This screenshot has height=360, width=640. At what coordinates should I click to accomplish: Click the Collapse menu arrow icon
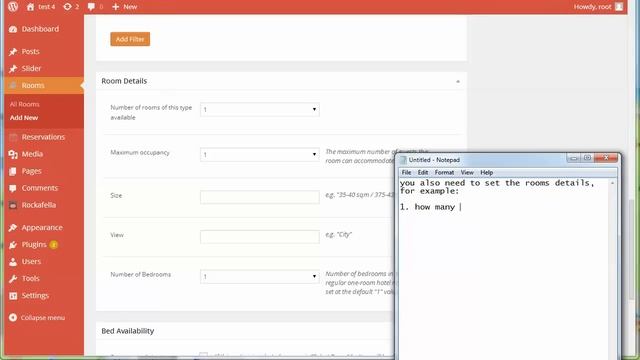pos(13,318)
